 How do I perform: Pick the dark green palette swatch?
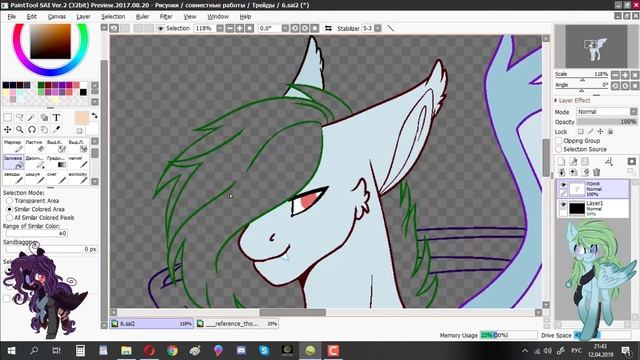pyautogui.click(x=41, y=85)
